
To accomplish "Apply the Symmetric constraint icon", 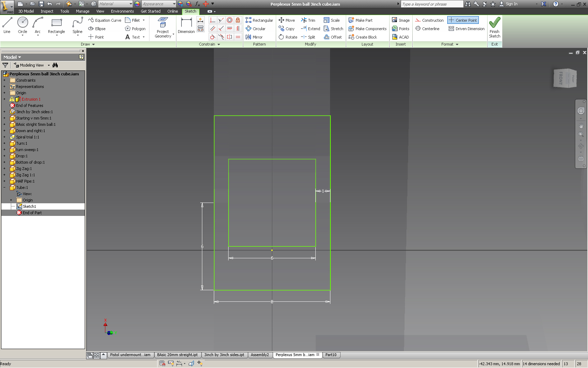I will point(230,37).
